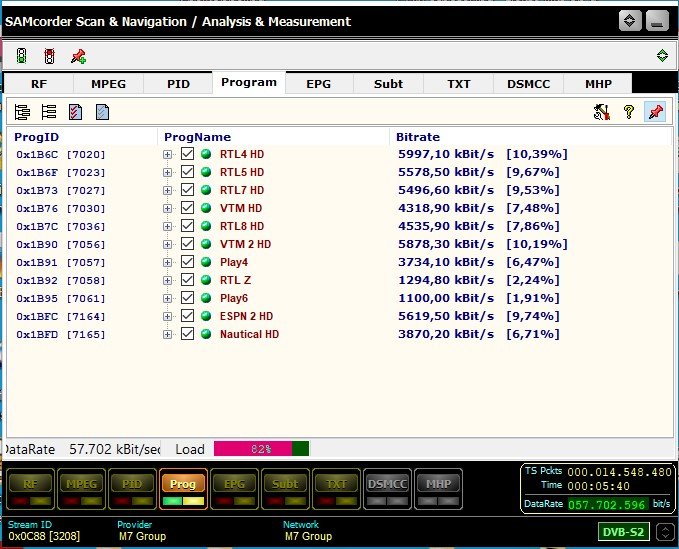Click the green traffic light icon
The image size is (679, 549).
pos(21,56)
